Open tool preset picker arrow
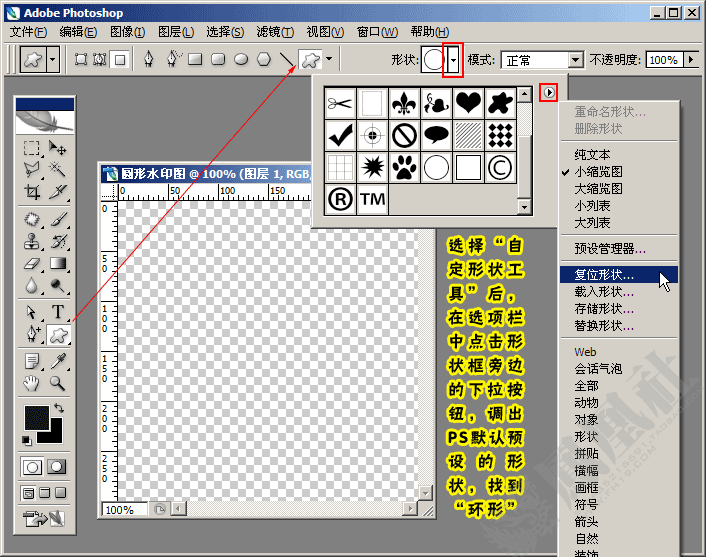The width and height of the screenshot is (706, 557). [53, 59]
